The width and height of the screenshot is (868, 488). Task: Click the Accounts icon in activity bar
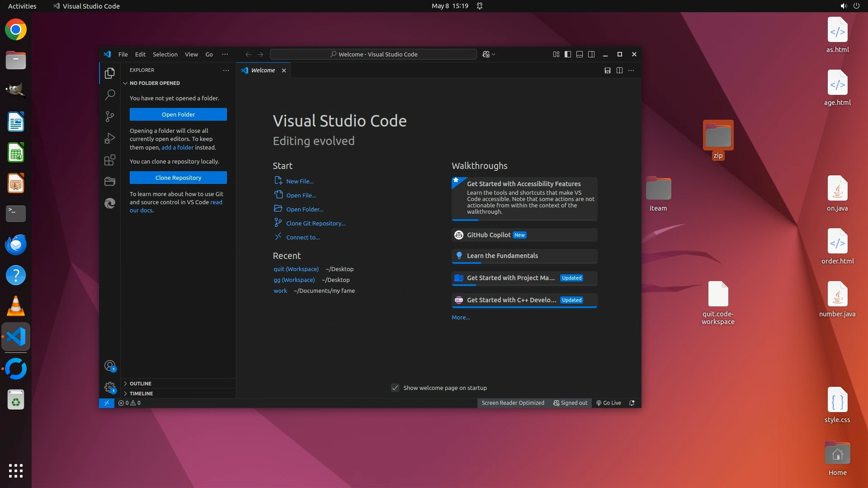coord(110,366)
